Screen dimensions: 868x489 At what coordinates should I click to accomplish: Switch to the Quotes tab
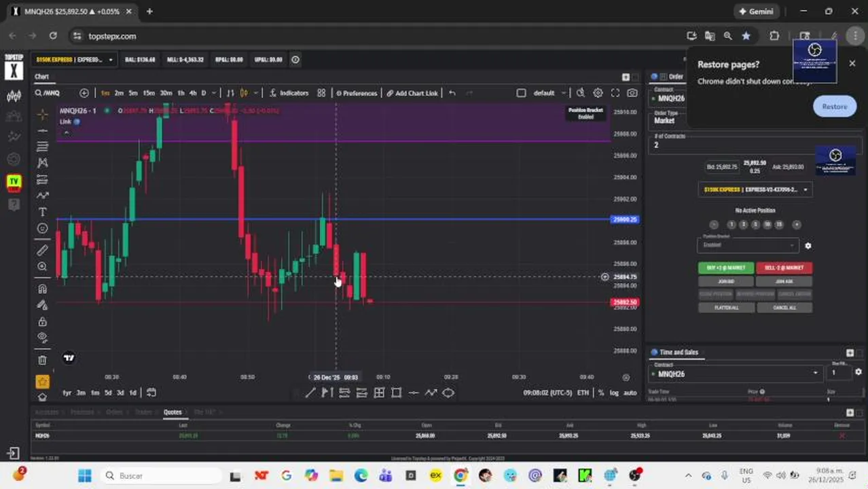(173, 412)
